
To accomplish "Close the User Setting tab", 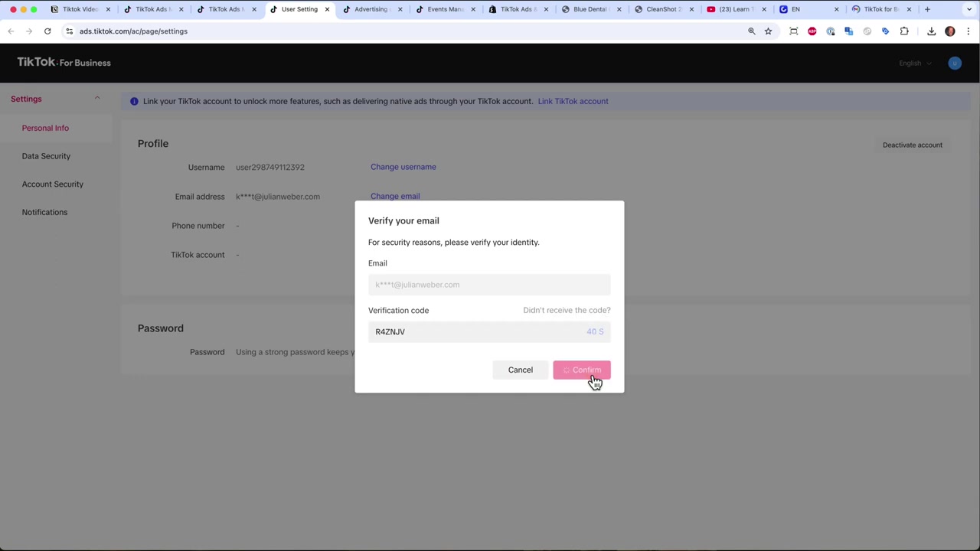I will click(x=327, y=9).
